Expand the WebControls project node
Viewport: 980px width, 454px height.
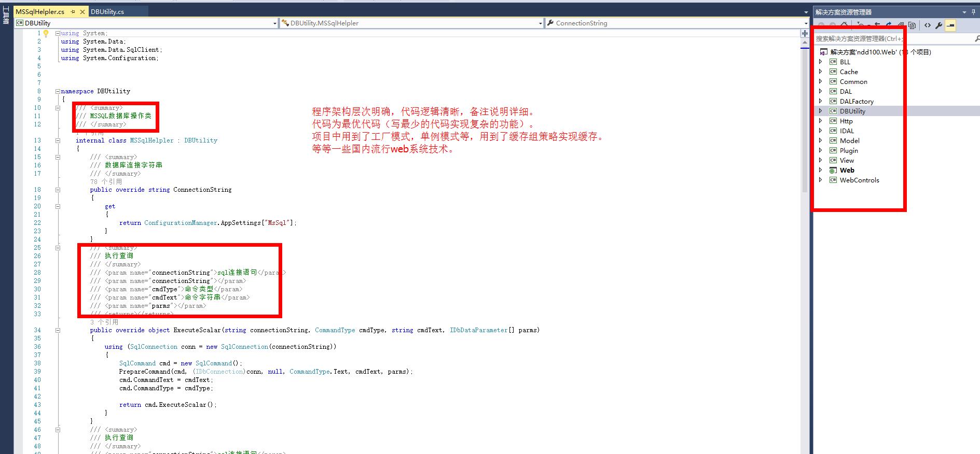click(x=820, y=180)
